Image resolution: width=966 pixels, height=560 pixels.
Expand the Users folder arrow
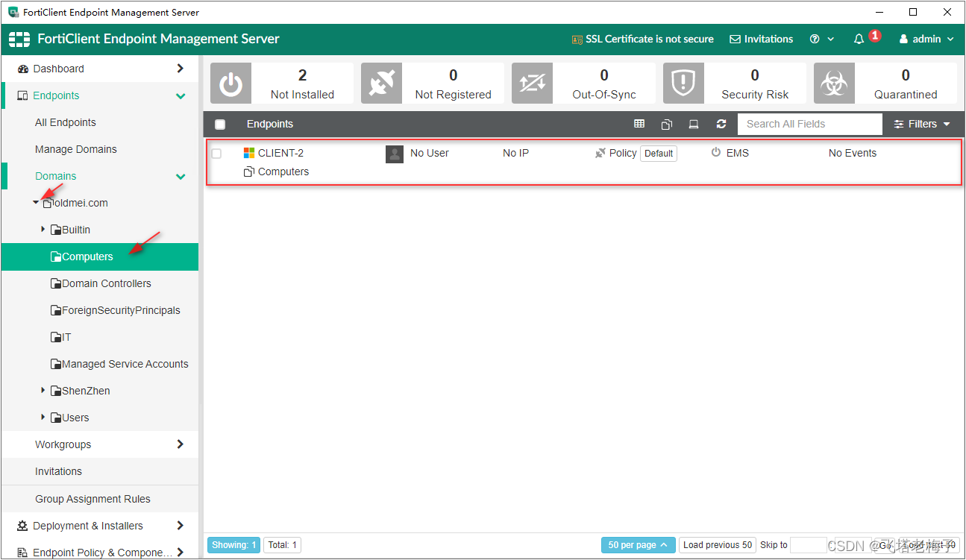pyautogui.click(x=43, y=418)
